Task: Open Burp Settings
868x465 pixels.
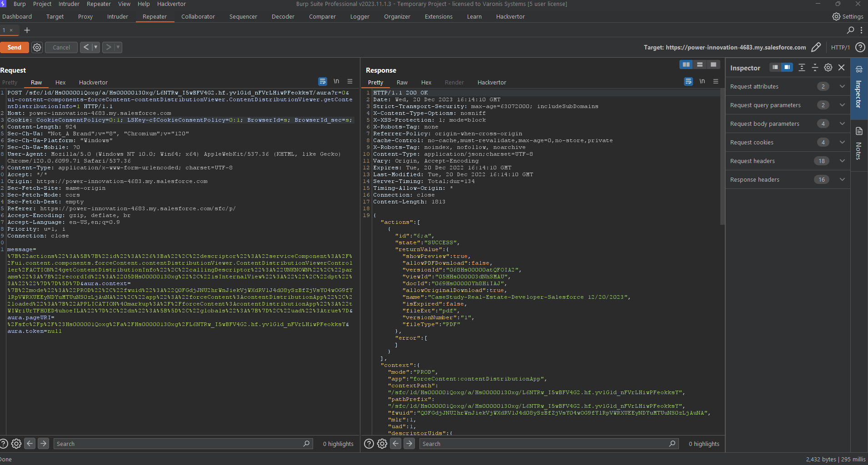Action: 848,16
